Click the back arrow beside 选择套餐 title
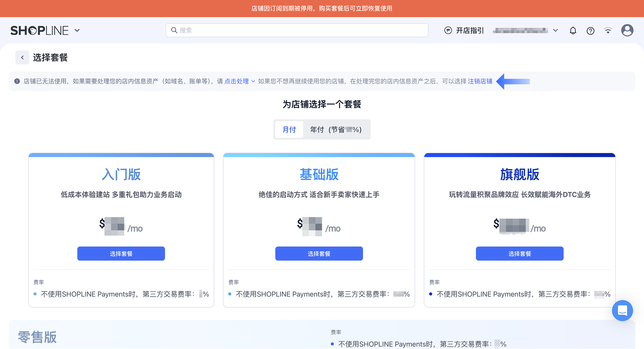The width and height of the screenshot is (644, 349). tap(22, 57)
